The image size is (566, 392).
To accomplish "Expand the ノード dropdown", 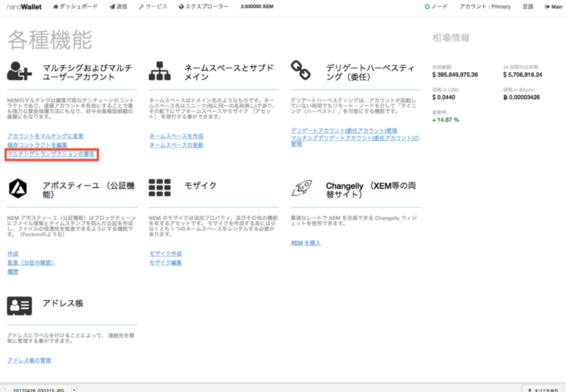I will tap(436, 7).
